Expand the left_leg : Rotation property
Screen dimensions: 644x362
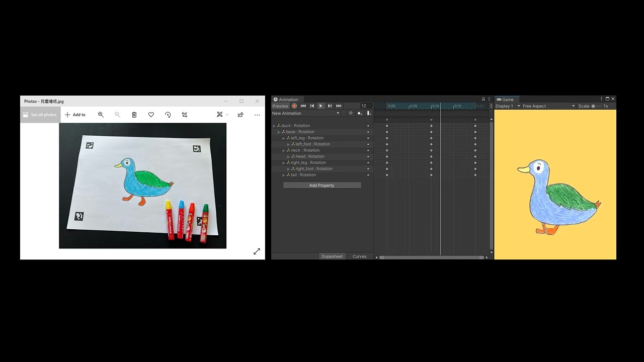point(284,138)
